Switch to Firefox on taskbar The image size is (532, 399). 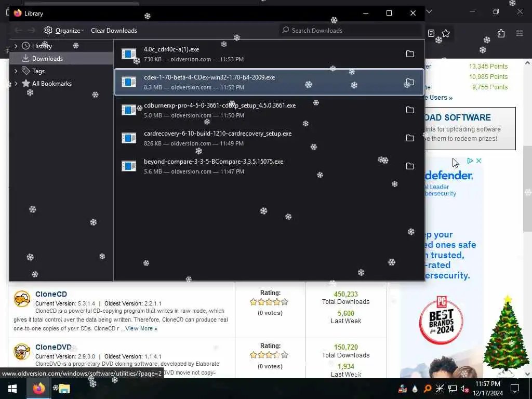point(38,389)
